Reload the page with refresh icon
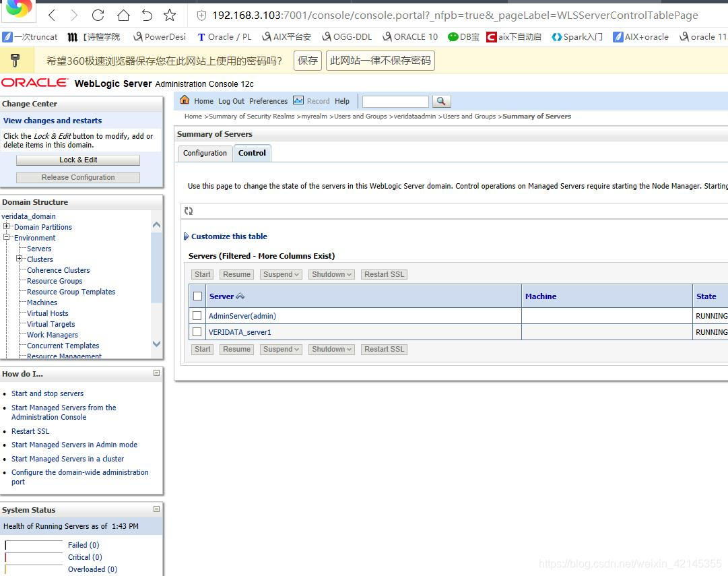The height and width of the screenshot is (576, 728). click(98, 15)
